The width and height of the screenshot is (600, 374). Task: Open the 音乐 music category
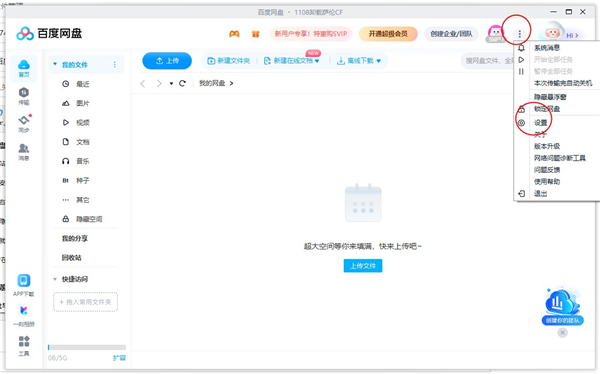click(76, 161)
